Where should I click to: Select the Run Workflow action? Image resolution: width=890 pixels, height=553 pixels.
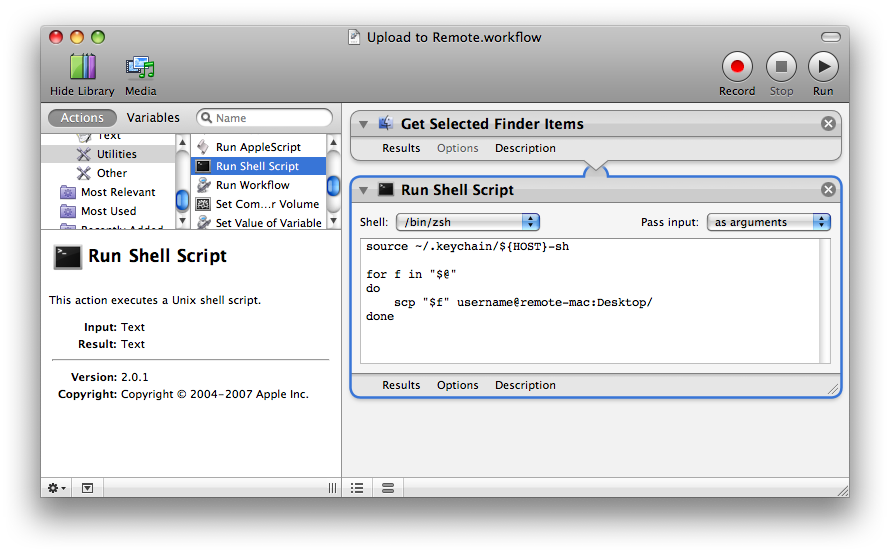point(259,185)
